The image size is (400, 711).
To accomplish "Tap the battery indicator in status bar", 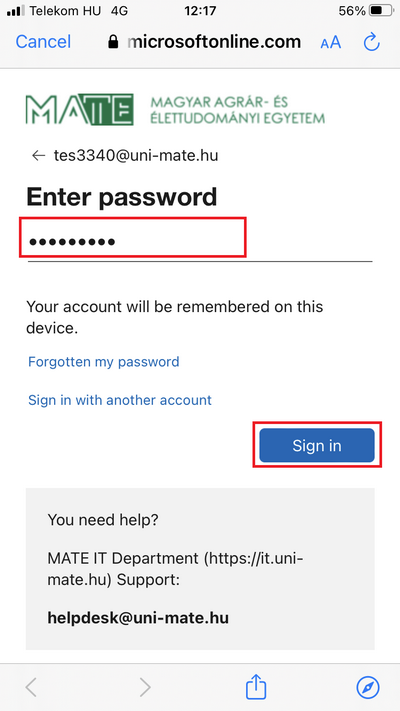I will [x=382, y=10].
